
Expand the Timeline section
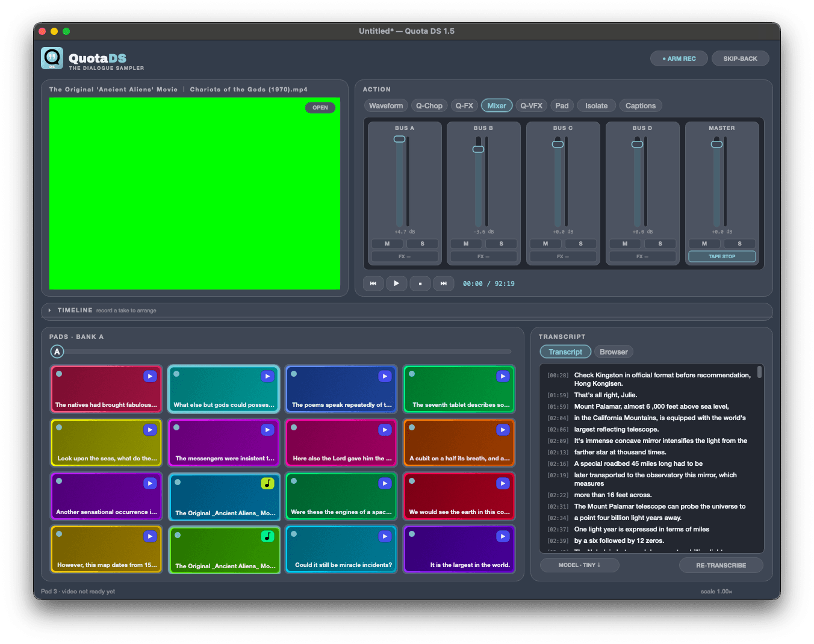coord(50,311)
